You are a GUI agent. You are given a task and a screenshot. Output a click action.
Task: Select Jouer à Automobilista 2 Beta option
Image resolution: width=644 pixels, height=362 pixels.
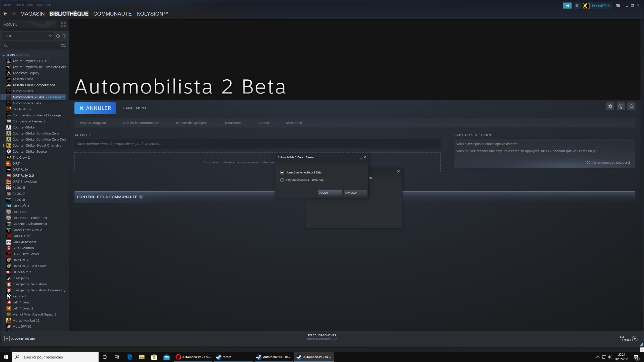pyautogui.click(x=301, y=172)
